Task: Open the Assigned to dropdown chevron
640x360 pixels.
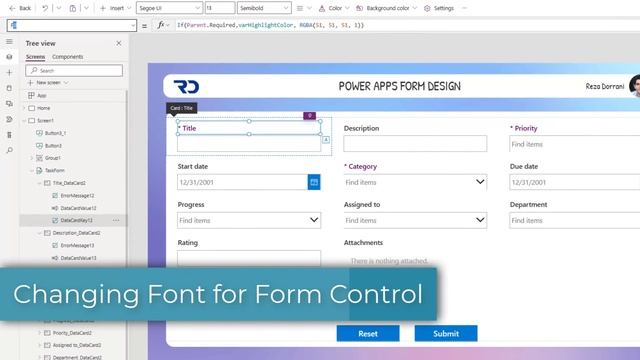Action: click(480, 220)
